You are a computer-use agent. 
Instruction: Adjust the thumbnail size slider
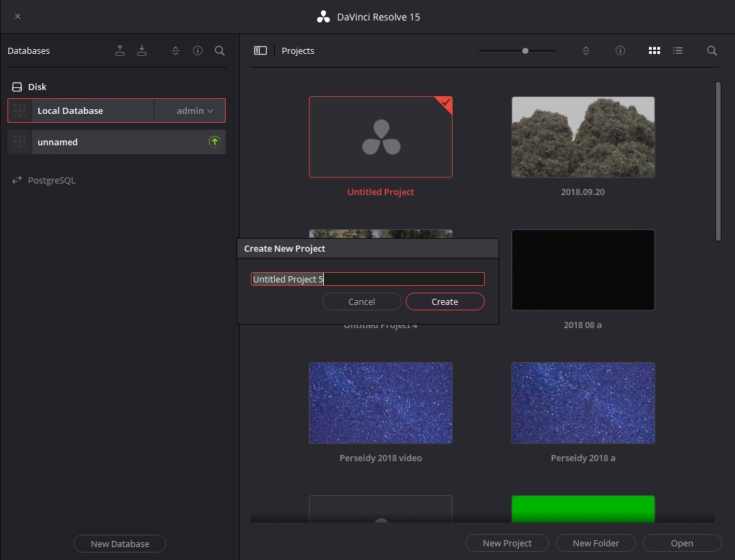click(x=525, y=50)
